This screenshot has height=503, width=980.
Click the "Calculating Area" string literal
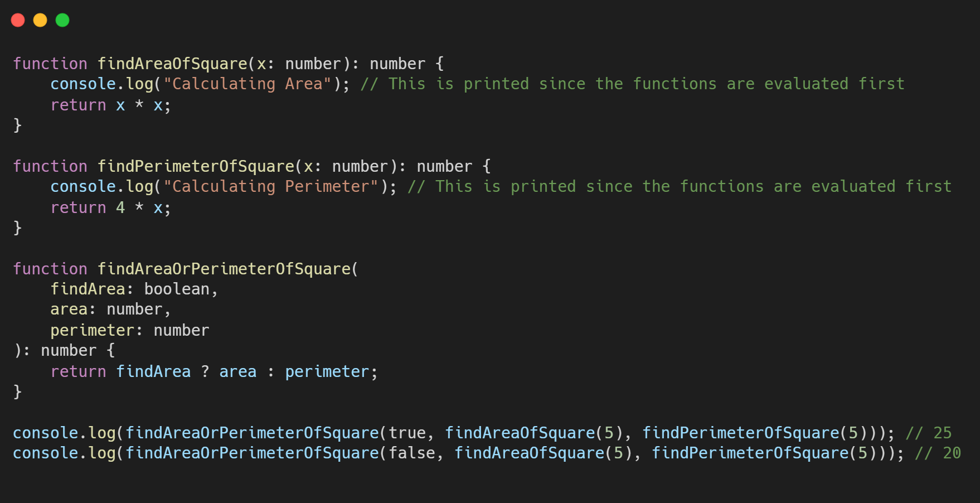click(x=247, y=84)
